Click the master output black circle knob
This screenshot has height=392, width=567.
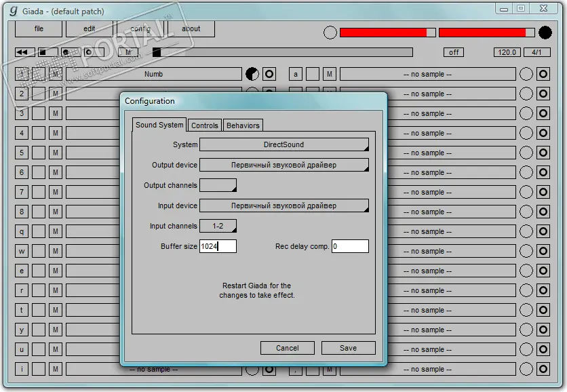545,33
